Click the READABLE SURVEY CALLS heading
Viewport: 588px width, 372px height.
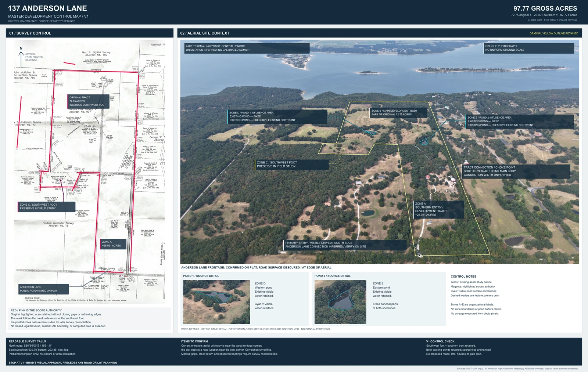[x=28, y=342]
